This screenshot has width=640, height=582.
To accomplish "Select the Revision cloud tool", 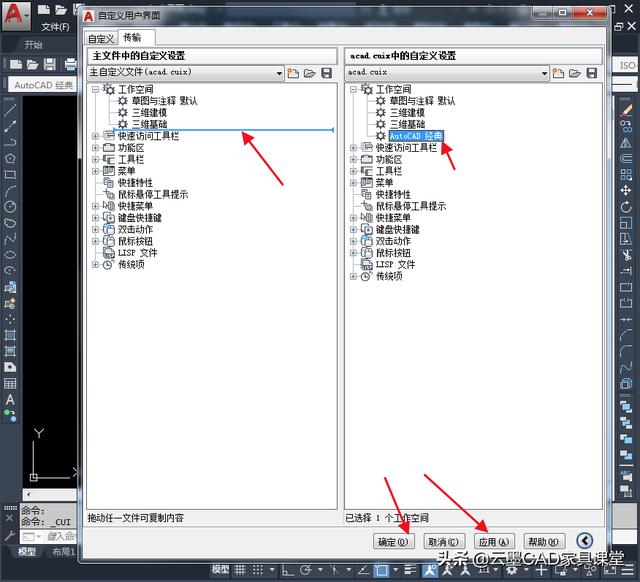I will tap(10, 223).
